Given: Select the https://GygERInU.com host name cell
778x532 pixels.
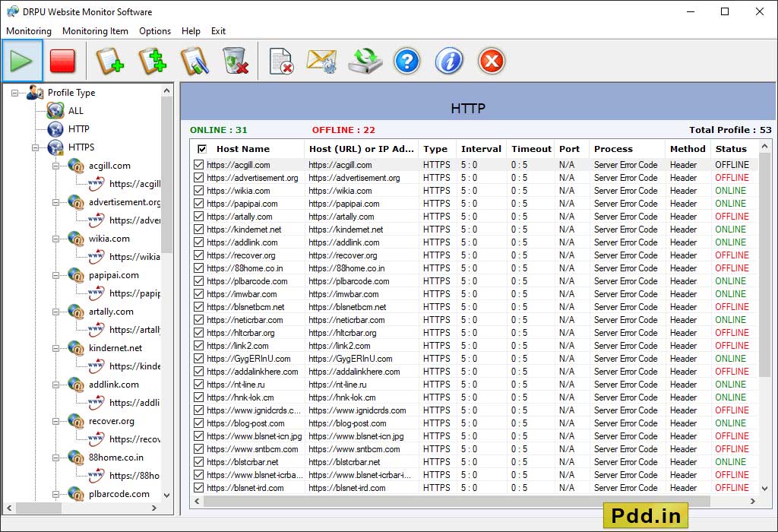Looking at the screenshot, I should (247, 358).
